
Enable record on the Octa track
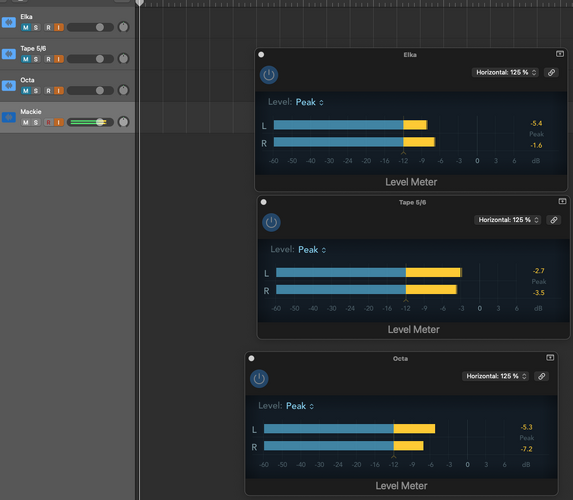[48, 91]
